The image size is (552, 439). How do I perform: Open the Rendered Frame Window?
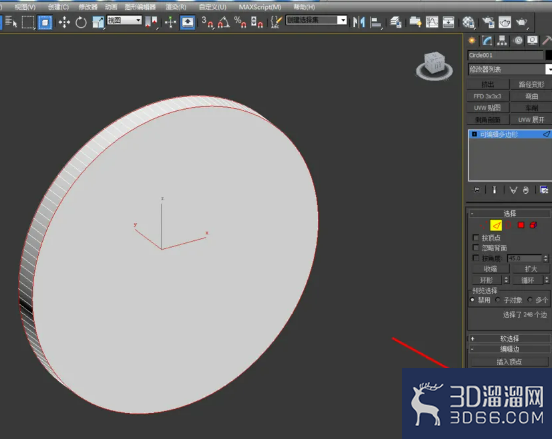[505, 22]
